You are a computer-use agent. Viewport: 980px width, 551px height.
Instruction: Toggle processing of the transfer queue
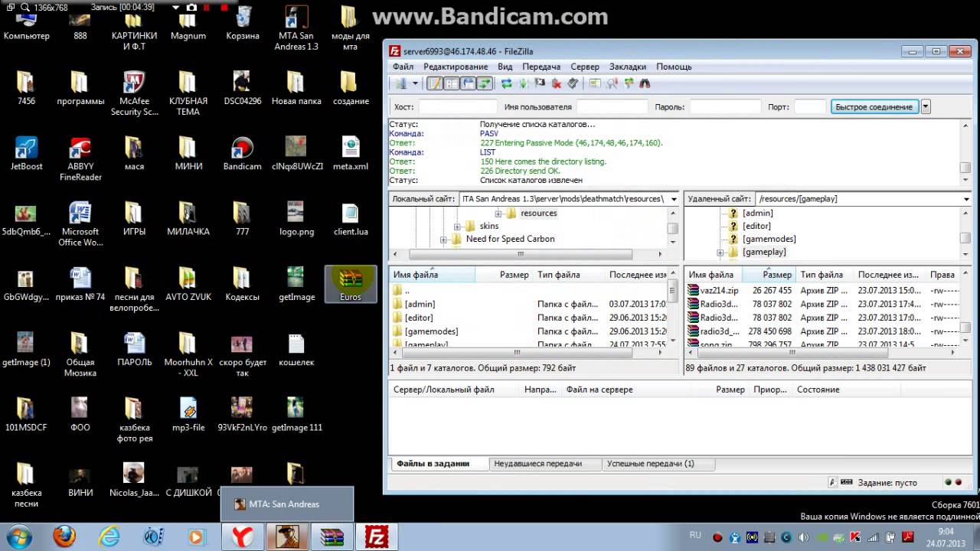click(x=524, y=83)
